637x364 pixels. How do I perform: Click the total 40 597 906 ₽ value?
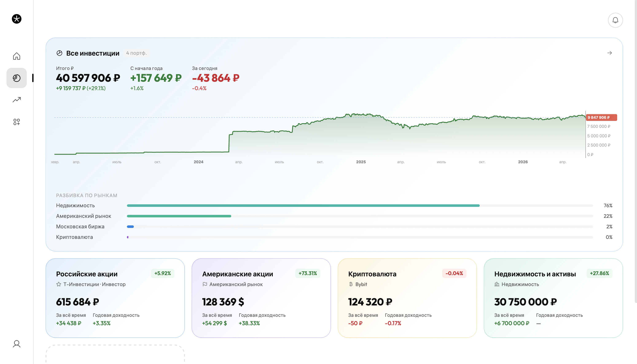88,78
